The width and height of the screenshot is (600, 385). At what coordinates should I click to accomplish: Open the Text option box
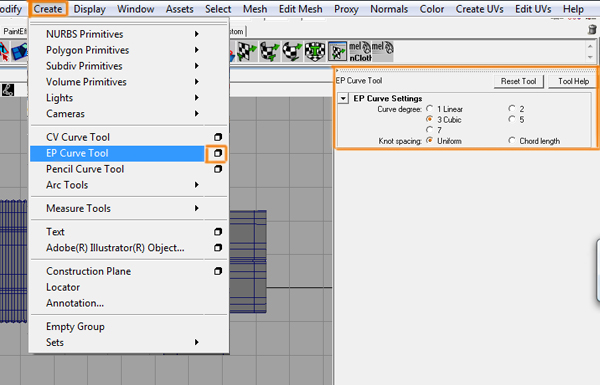coord(218,232)
